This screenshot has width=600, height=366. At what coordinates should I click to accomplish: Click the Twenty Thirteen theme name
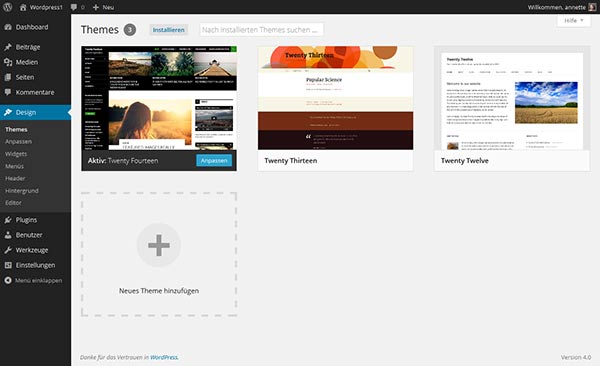[290, 160]
